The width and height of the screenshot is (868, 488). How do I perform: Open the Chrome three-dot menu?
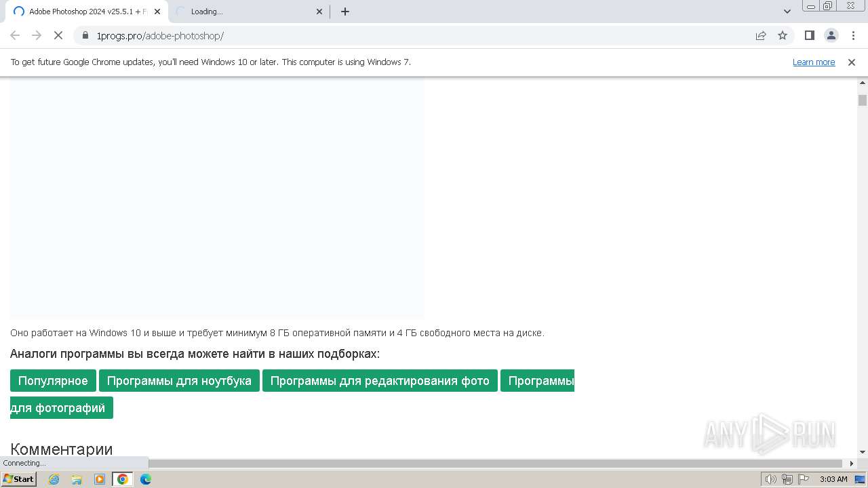coord(853,35)
